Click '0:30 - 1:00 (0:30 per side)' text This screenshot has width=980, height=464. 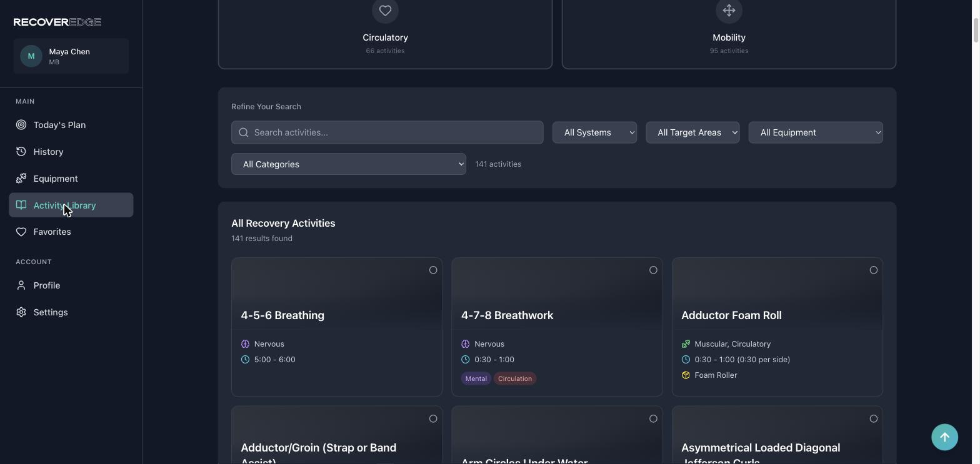click(742, 360)
